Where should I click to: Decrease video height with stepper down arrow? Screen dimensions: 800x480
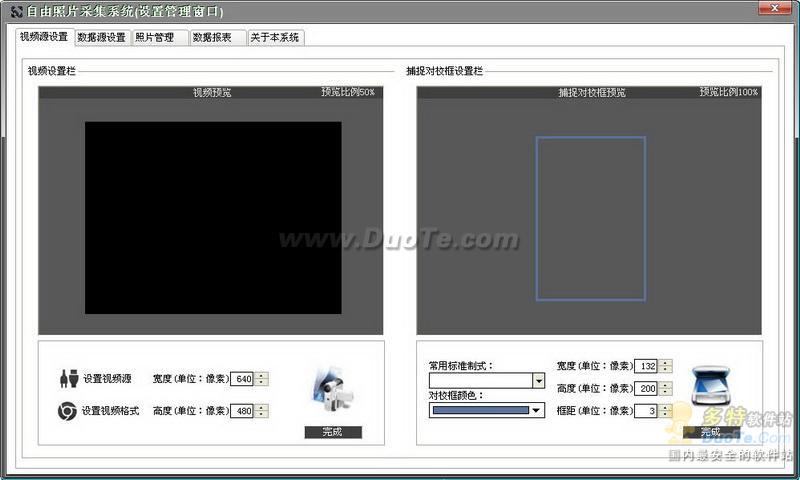tap(261, 415)
